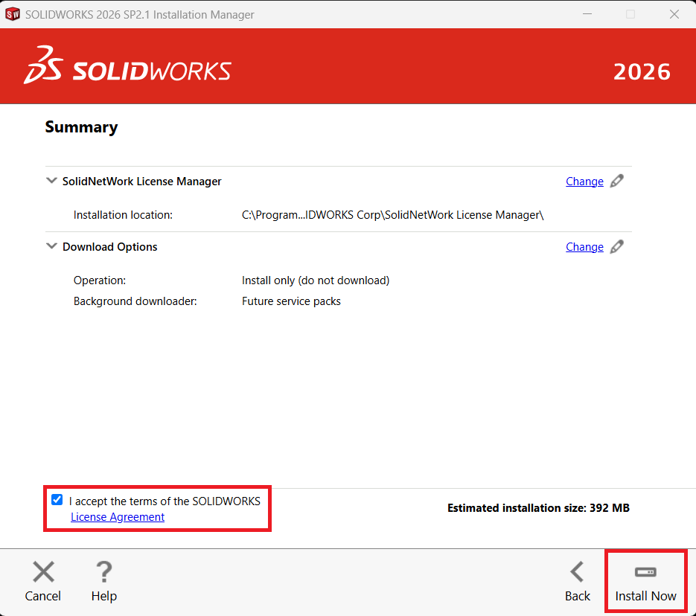The height and width of the screenshot is (616, 696).
Task: Select the SolidNetWork License Manager heading
Action: click(141, 182)
